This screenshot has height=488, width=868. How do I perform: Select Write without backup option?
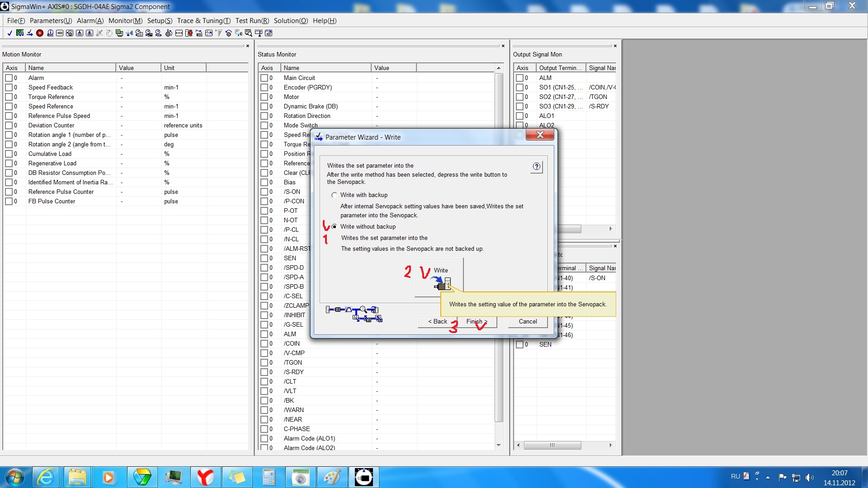334,227
